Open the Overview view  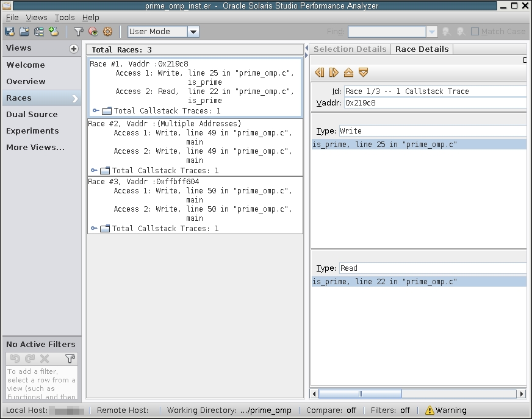click(x=41, y=82)
